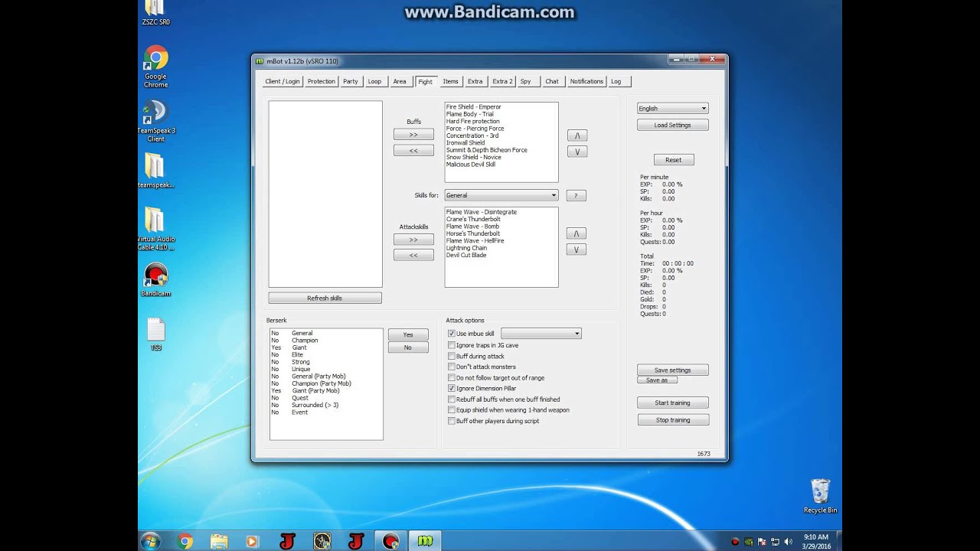The width and height of the screenshot is (980, 551).
Task: Click the red recording tray icon
Action: pyautogui.click(x=735, y=542)
